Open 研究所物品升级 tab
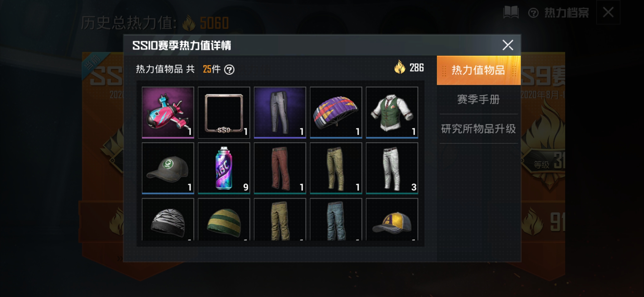This screenshot has height=297, width=644. 479,129
